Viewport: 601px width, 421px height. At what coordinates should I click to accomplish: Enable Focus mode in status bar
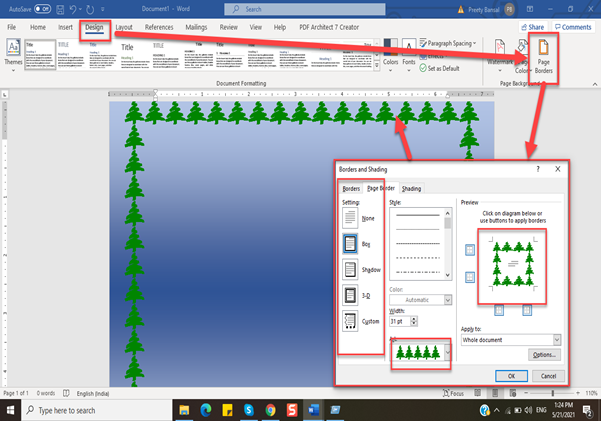click(x=453, y=393)
